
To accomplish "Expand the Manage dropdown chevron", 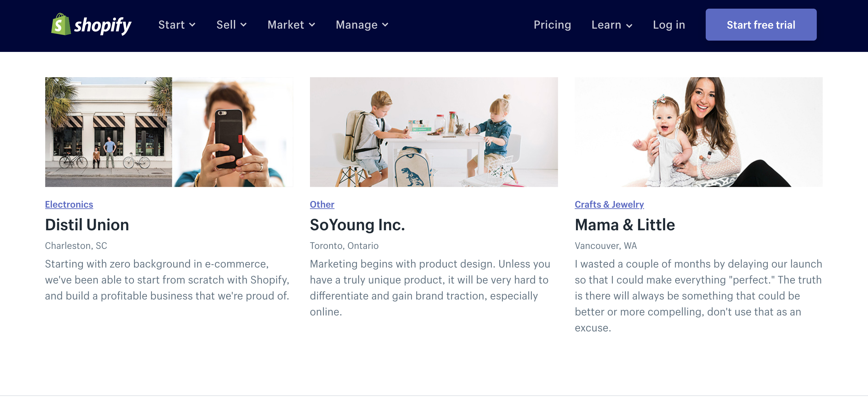I will 385,25.
